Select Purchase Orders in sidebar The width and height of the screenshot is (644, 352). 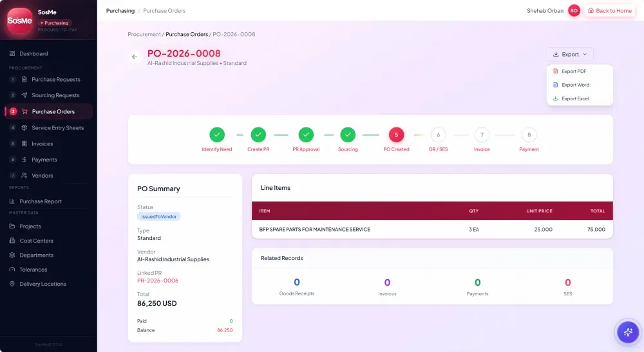tap(49, 111)
